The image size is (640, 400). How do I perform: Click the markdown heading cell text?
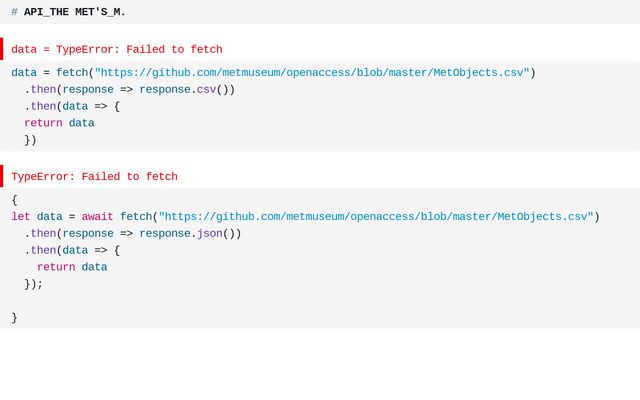click(75, 12)
